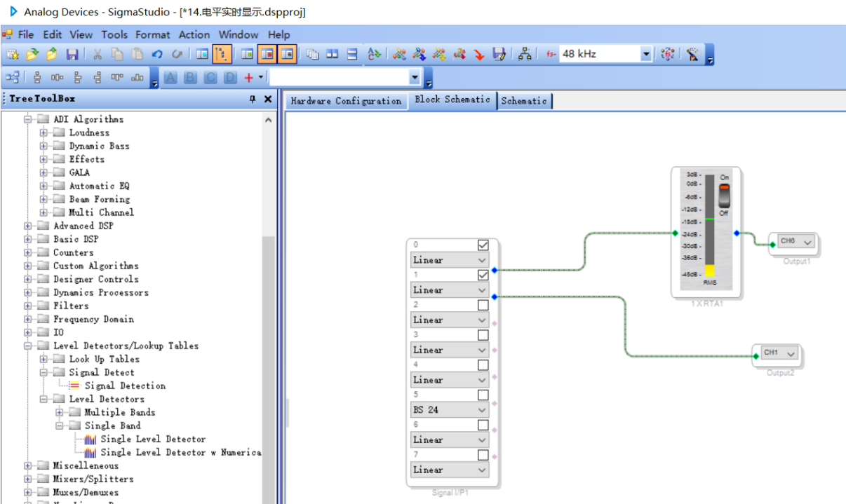
Task: Select the Dynamics Processors folder
Action: [x=101, y=292]
